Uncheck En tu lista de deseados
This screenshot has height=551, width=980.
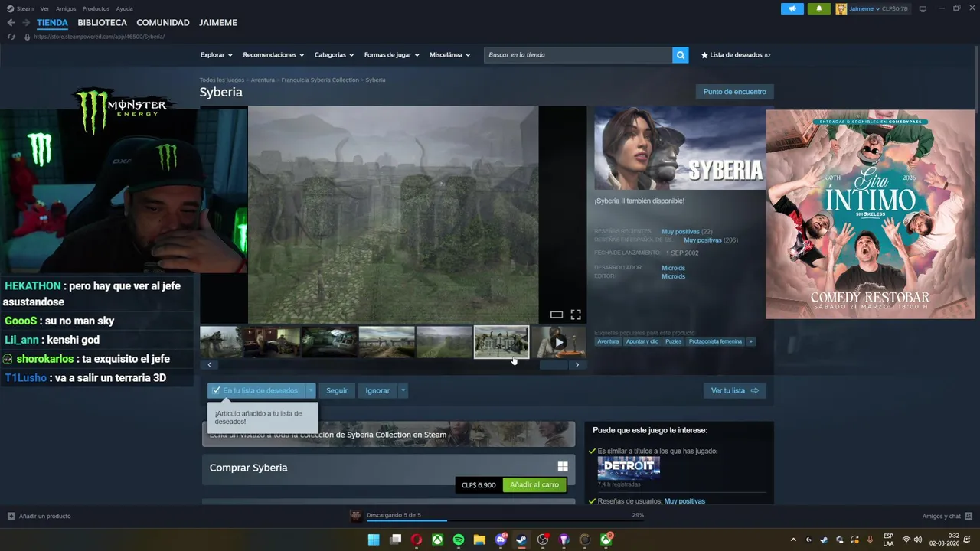256,390
